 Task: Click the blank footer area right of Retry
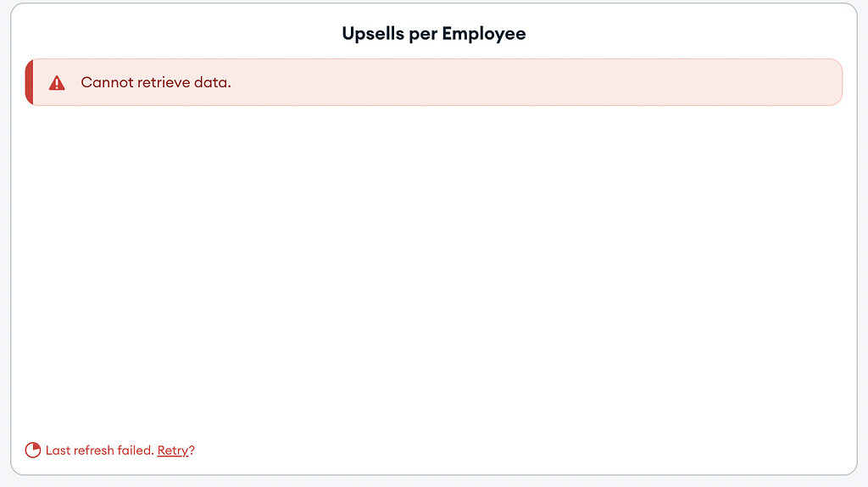tap(509, 451)
